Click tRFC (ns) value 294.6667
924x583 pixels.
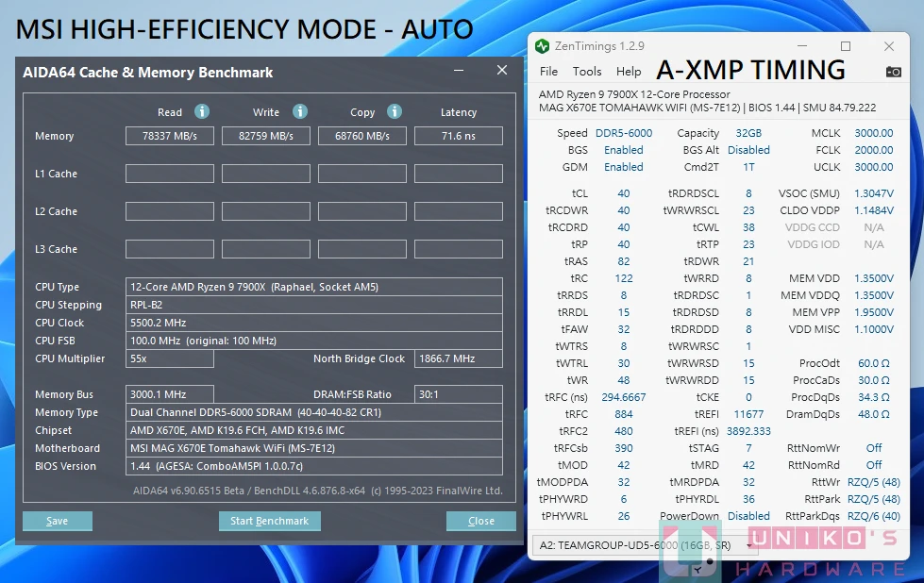click(624, 397)
